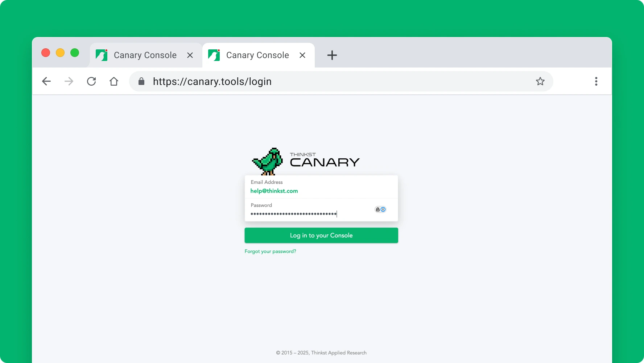Click the Log in to your Console button
The width and height of the screenshot is (644, 363).
[x=321, y=235]
